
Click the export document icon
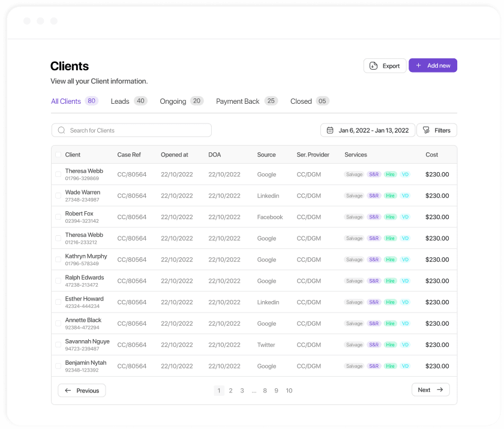point(373,66)
